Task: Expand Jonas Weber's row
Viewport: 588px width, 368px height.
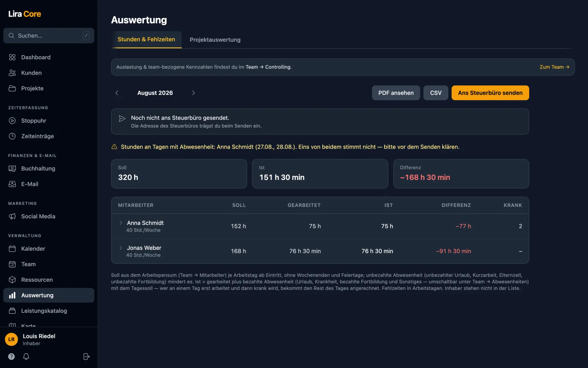Action: click(121, 248)
